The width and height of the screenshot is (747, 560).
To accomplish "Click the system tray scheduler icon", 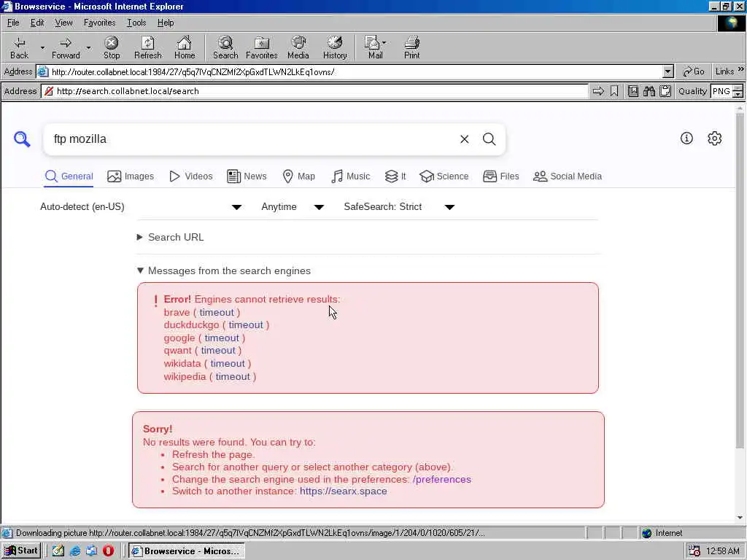I will coord(694,551).
